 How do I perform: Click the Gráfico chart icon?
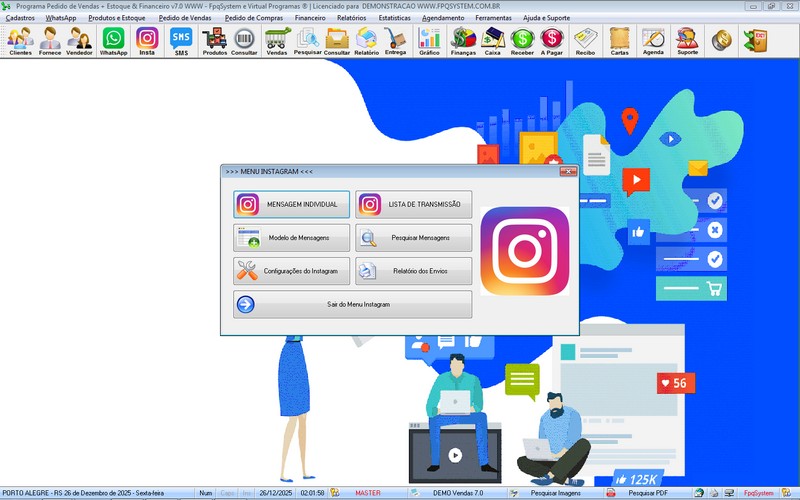tap(429, 41)
